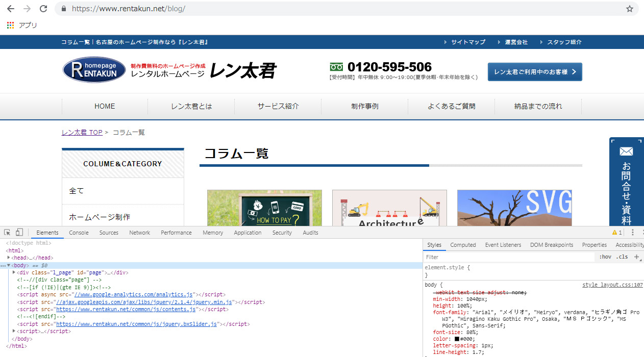Collapse the body element node
The height and width of the screenshot is (357, 644).
pos(9,265)
